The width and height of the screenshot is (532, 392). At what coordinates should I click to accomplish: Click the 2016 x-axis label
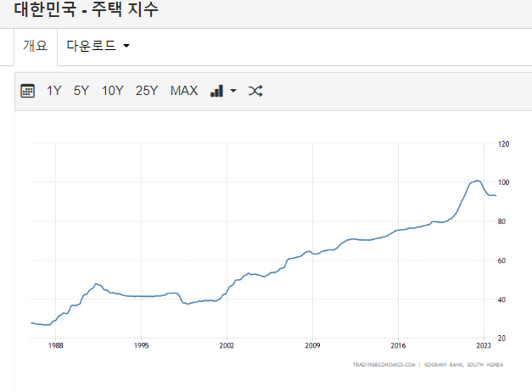[x=398, y=345]
